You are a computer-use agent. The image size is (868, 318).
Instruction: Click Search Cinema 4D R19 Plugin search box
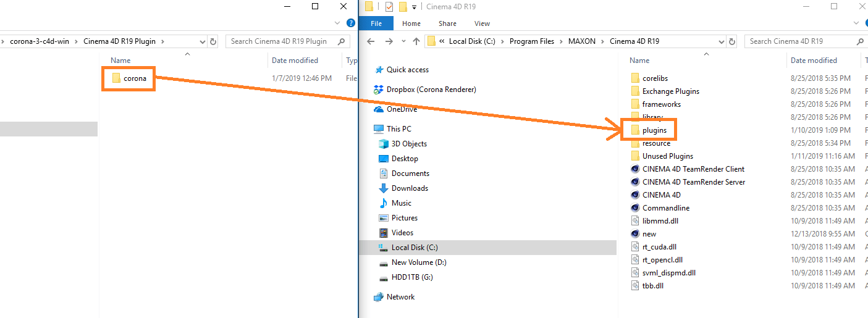click(289, 41)
